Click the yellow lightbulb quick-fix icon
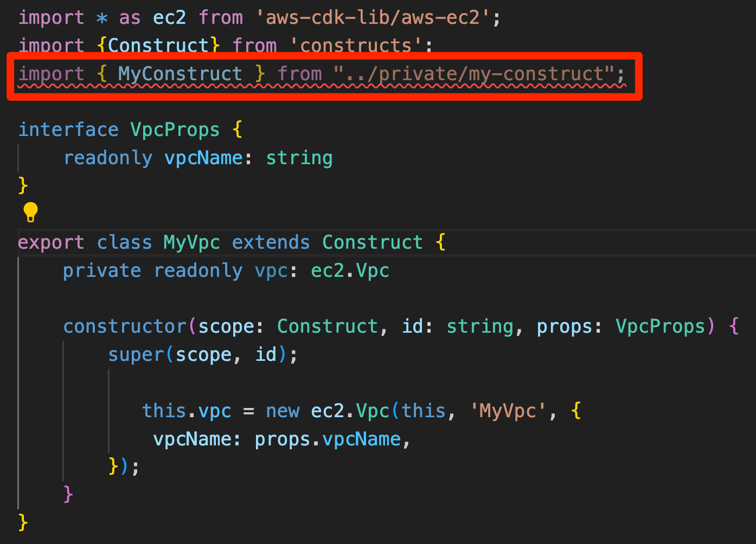 30,212
